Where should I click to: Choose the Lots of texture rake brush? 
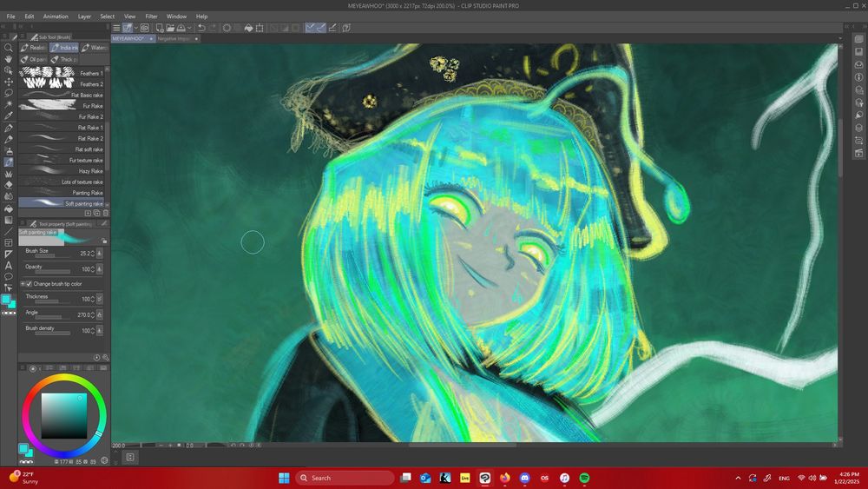62,182
